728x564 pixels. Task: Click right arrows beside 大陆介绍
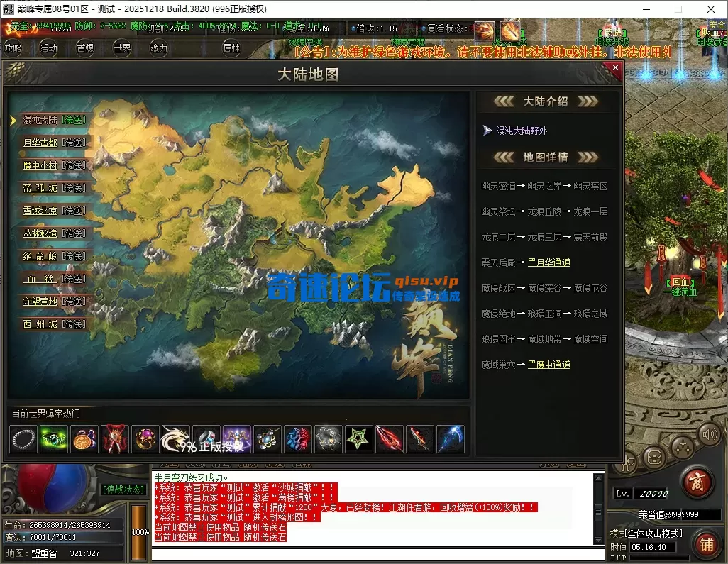click(x=588, y=101)
